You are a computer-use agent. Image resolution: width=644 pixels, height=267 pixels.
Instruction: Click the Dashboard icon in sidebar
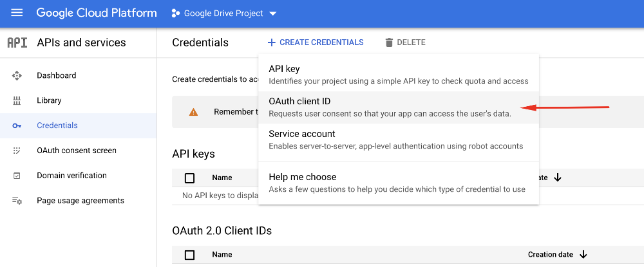pyautogui.click(x=17, y=75)
